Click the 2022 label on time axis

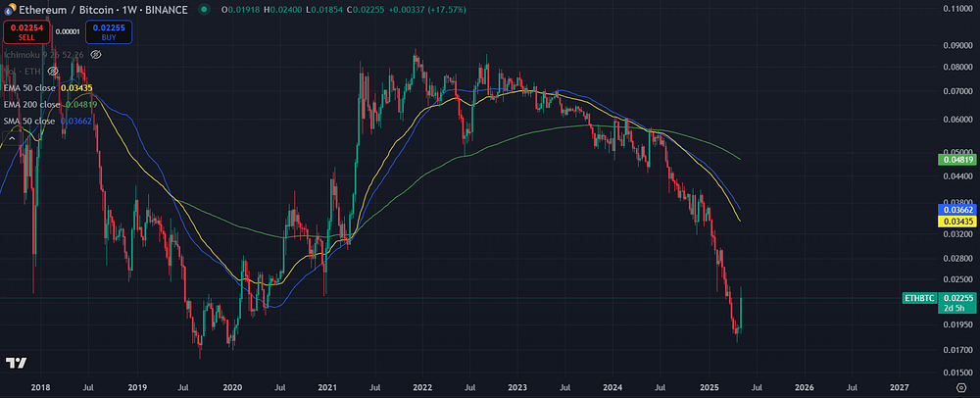[423, 387]
